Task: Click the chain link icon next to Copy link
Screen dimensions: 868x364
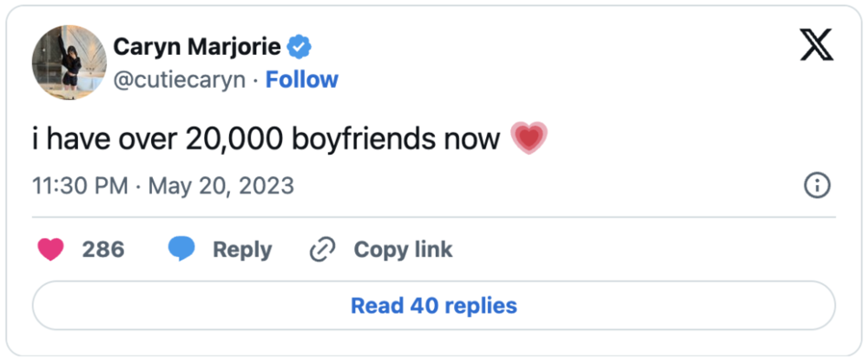Action: pos(323,250)
